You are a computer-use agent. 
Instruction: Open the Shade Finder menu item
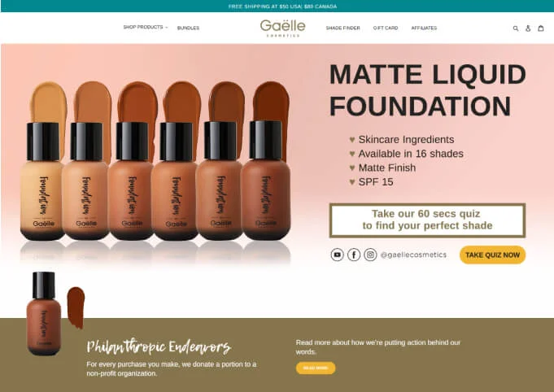tap(342, 28)
